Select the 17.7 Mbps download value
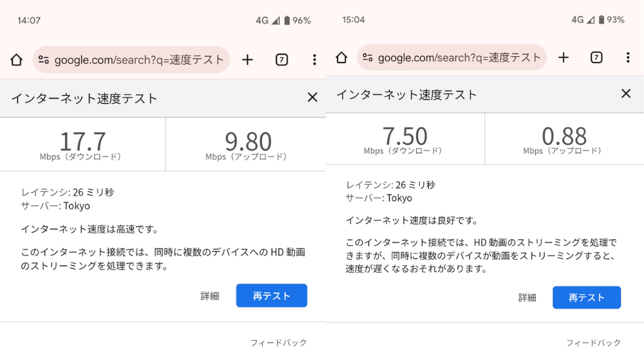The image size is (644, 362). (82, 141)
